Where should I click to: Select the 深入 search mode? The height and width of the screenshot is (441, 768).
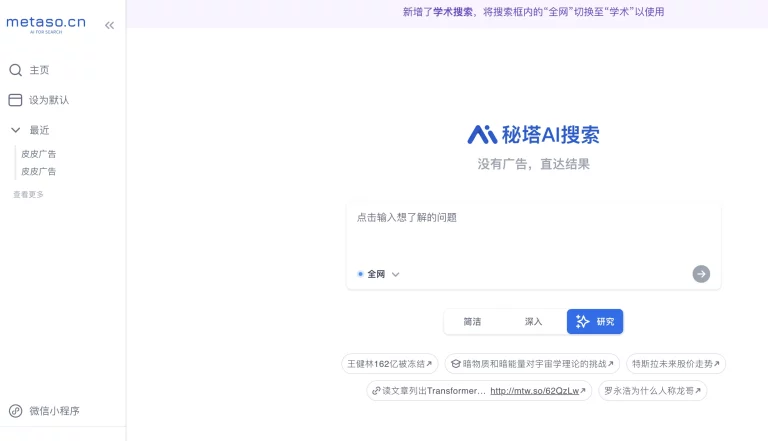tap(533, 321)
